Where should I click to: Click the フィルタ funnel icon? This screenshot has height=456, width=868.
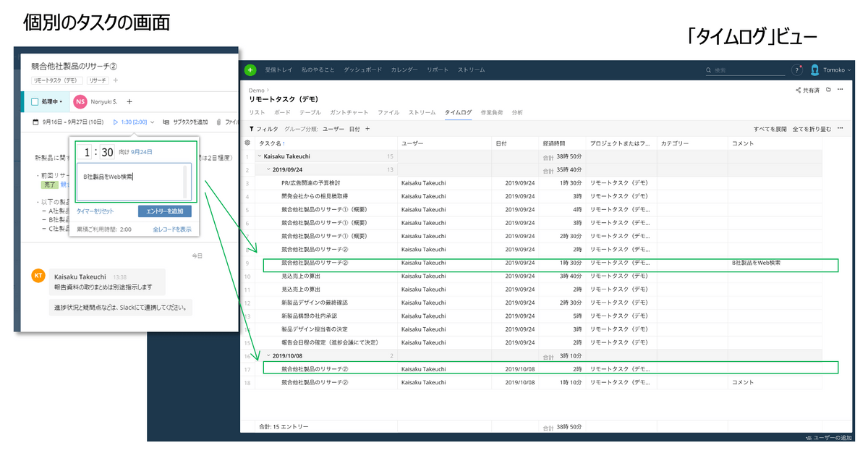pos(252,129)
